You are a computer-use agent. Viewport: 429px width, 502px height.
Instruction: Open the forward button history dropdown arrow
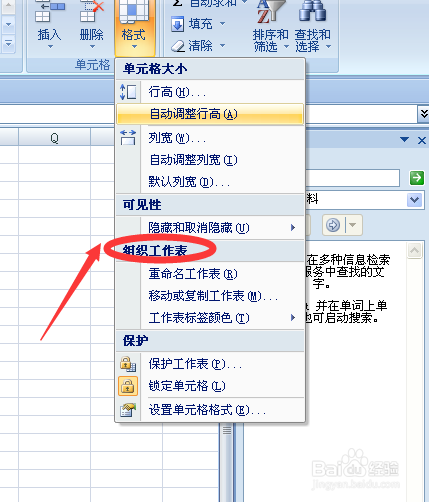click(353, 225)
